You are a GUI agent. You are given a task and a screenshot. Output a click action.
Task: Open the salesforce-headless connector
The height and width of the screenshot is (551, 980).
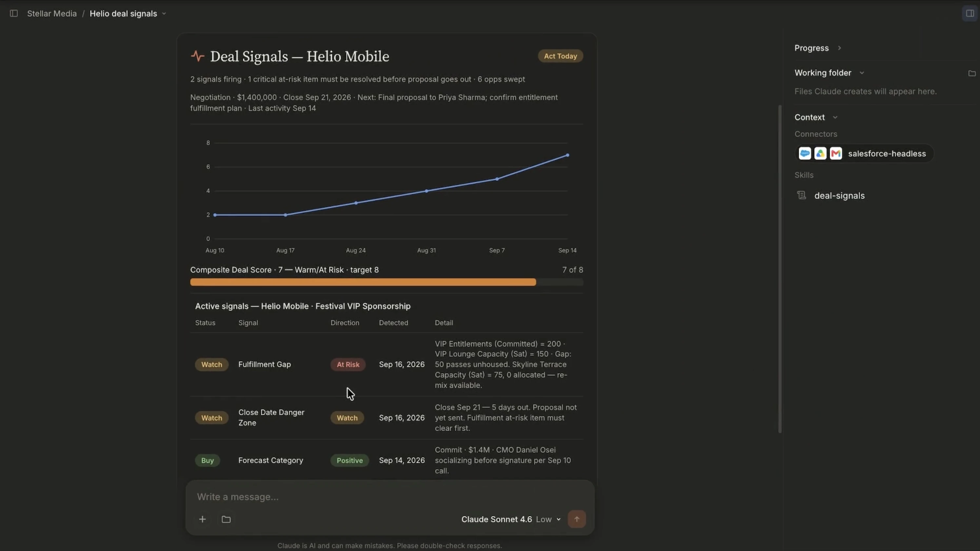click(864, 154)
